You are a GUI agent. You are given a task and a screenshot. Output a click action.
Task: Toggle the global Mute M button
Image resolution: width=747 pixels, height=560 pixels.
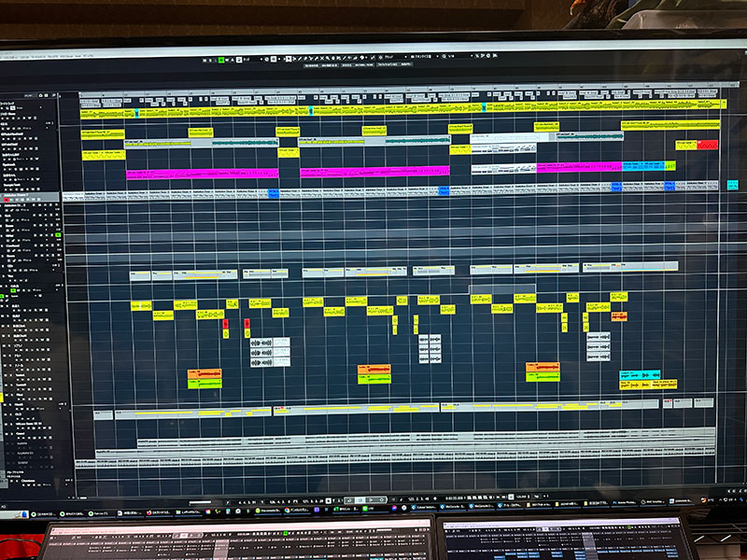204,60
